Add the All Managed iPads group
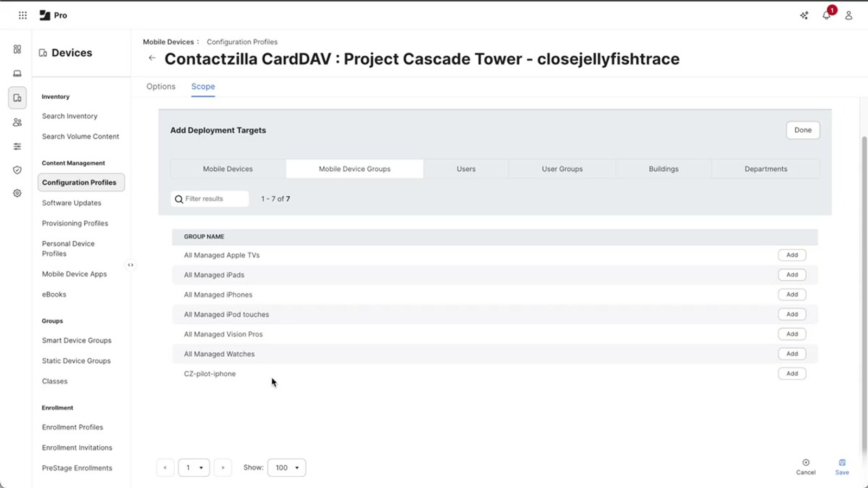This screenshot has width=868, height=488. [792, 275]
